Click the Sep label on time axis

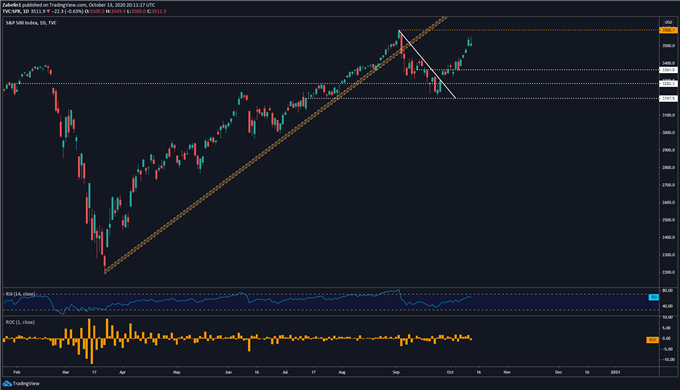coord(396,372)
